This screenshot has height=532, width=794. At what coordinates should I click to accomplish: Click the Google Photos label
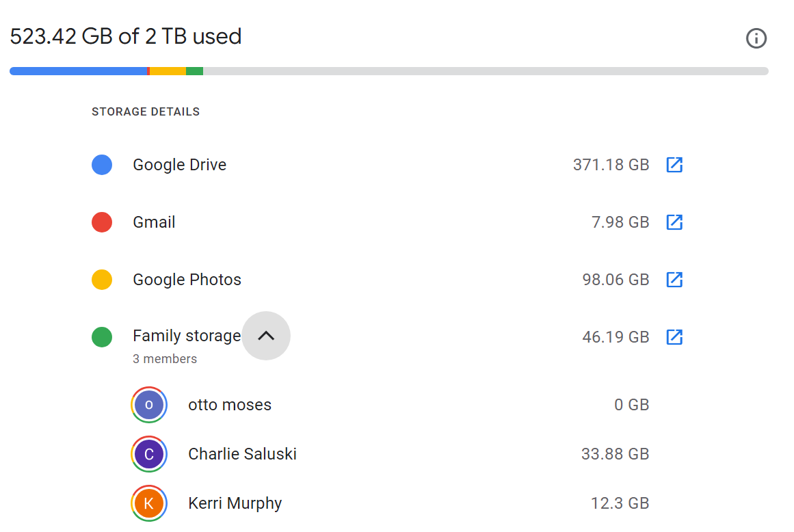(187, 280)
